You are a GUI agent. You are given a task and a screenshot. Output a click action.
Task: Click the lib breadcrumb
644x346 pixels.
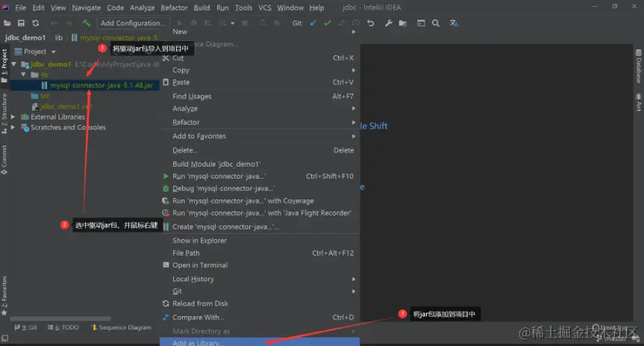click(59, 37)
